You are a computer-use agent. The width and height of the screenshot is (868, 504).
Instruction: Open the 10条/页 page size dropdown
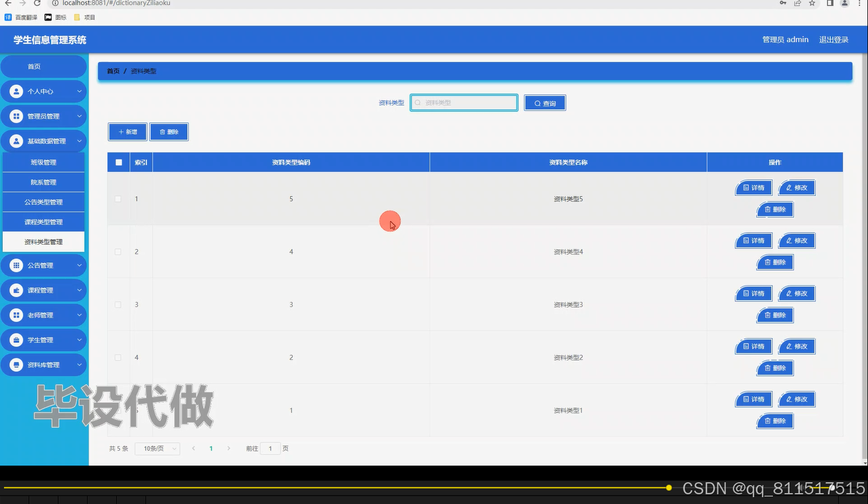pyautogui.click(x=157, y=448)
